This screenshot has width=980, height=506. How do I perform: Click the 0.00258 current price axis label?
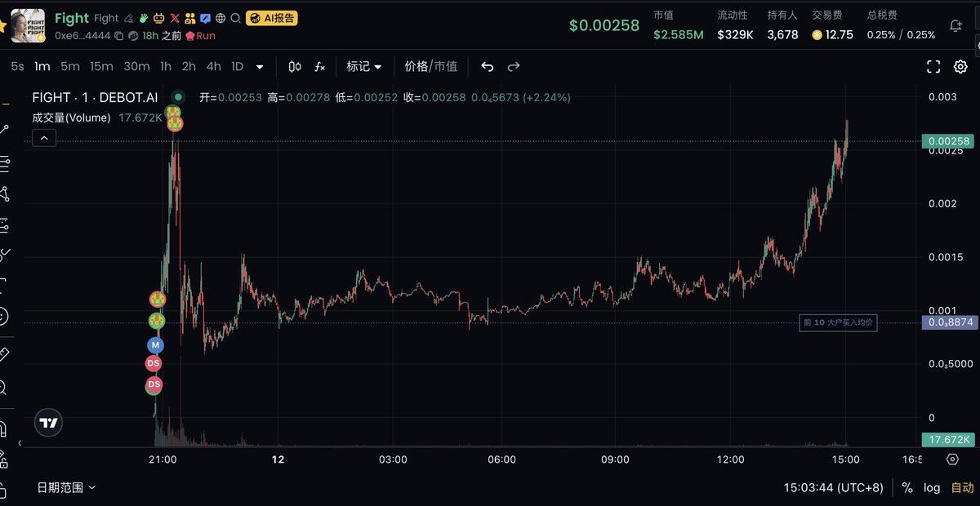click(x=949, y=141)
